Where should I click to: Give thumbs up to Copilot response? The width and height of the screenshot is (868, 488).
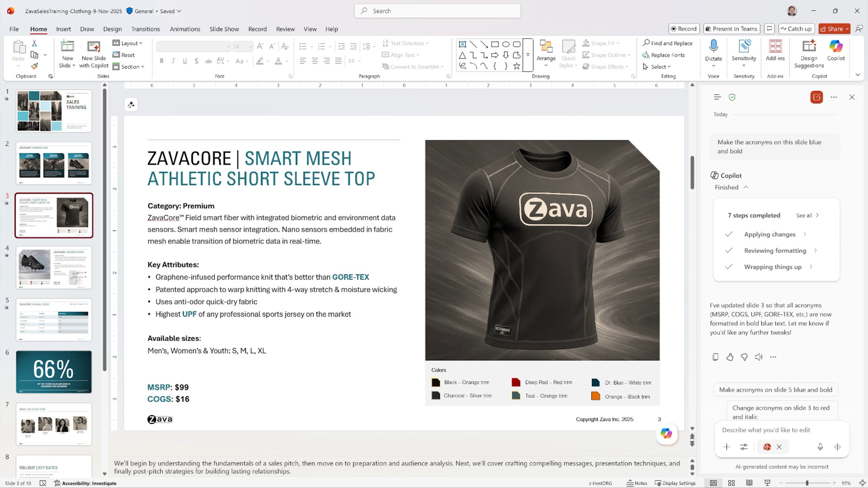(x=730, y=357)
